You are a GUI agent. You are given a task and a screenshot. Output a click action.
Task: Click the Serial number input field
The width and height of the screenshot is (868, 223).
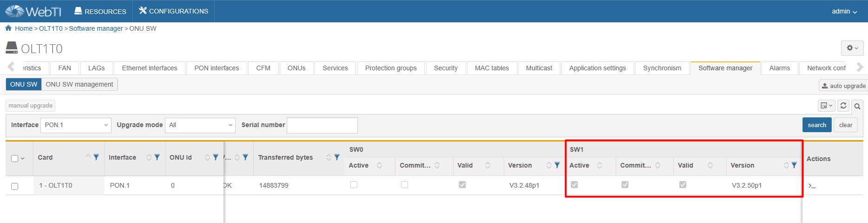pyautogui.click(x=322, y=125)
